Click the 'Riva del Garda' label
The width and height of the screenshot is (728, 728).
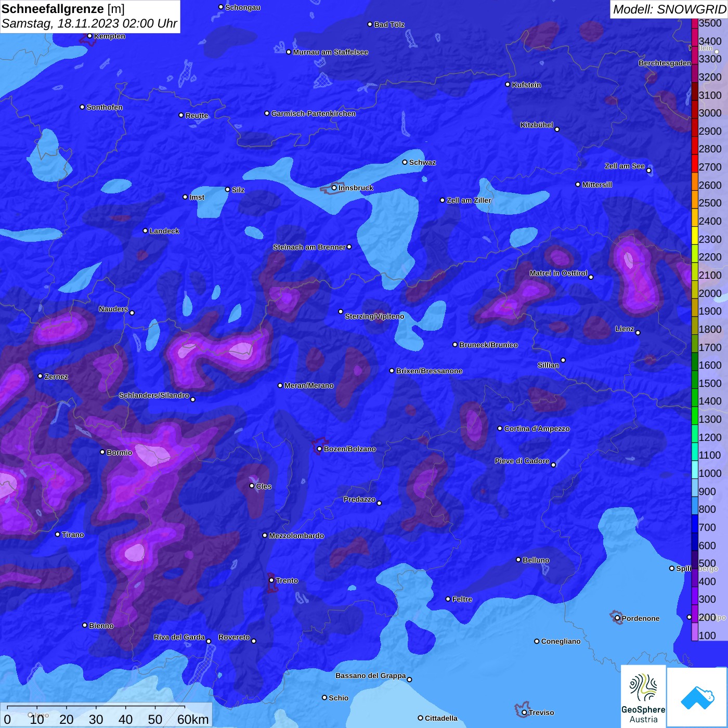coord(179,637)
